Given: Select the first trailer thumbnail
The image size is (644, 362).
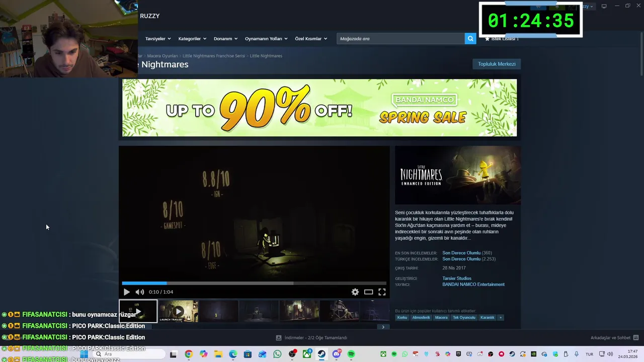Looking at the screenshot, I should 138,311.
